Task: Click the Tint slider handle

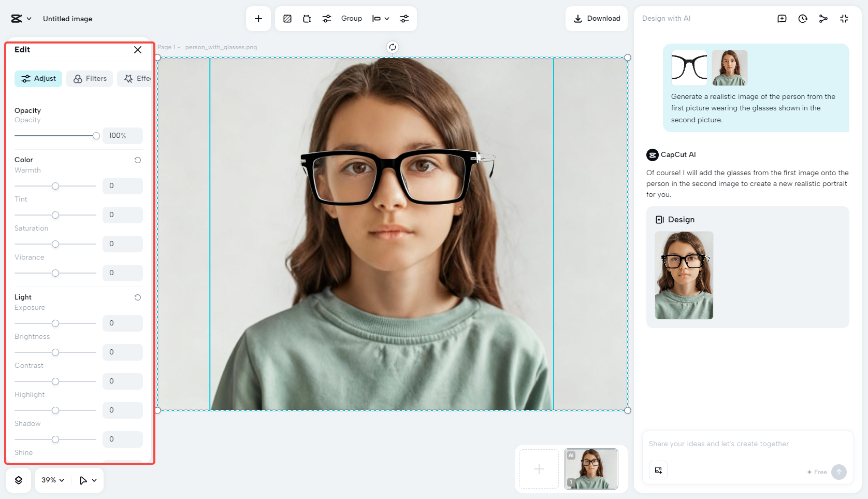Action: tap(55, 215)
